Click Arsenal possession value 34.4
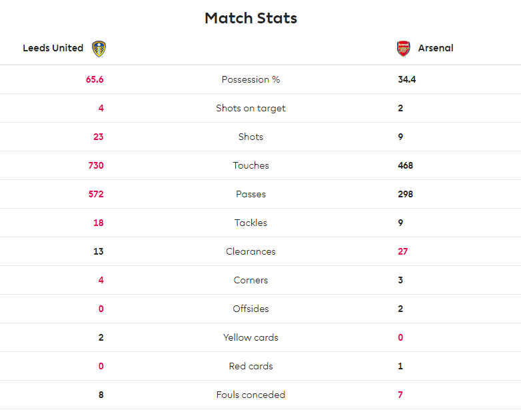Image resolution: width=521 pixels, height=420 pixels. 407,79
